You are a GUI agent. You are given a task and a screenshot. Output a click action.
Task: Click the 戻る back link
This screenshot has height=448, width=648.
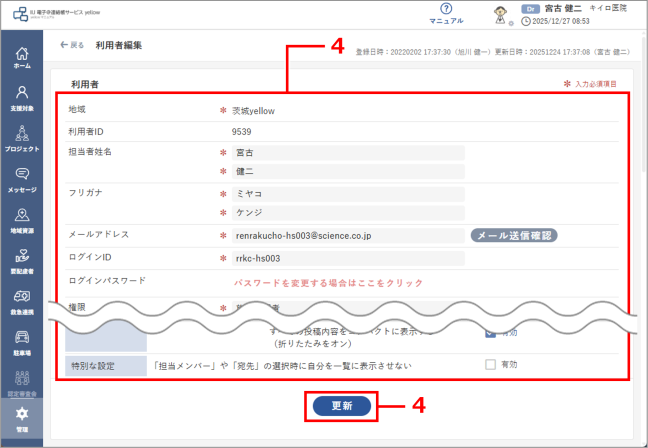click(72, 45)
